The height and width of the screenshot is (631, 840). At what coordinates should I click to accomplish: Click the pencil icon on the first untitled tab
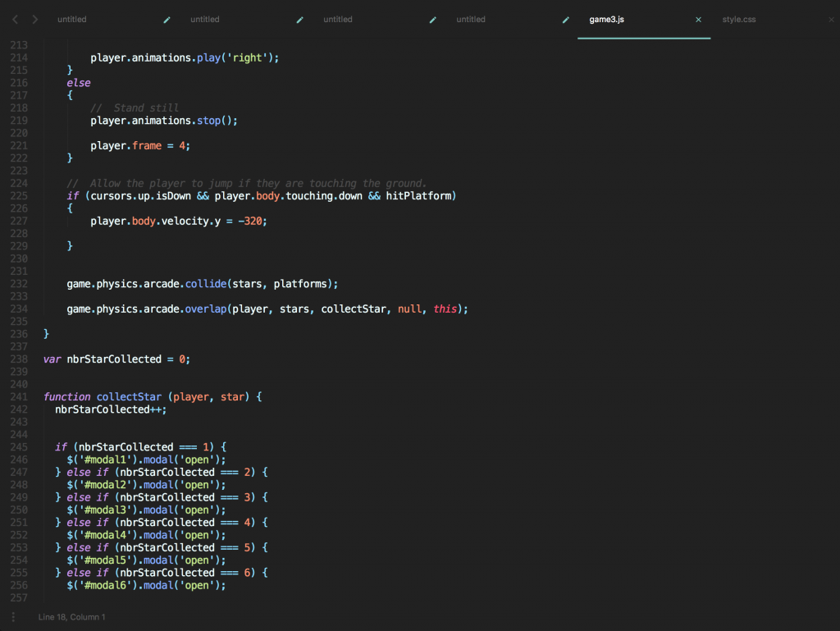(x=167, y=20)
